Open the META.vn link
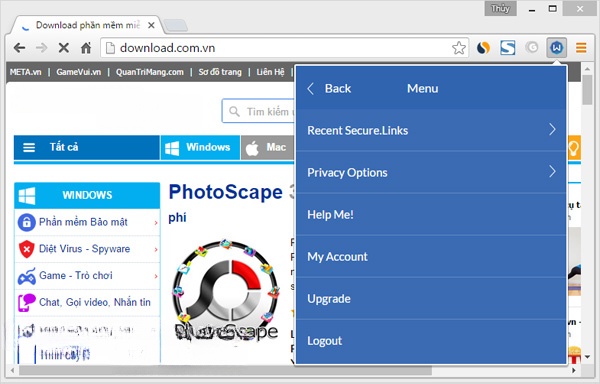 tap(25, 72)
